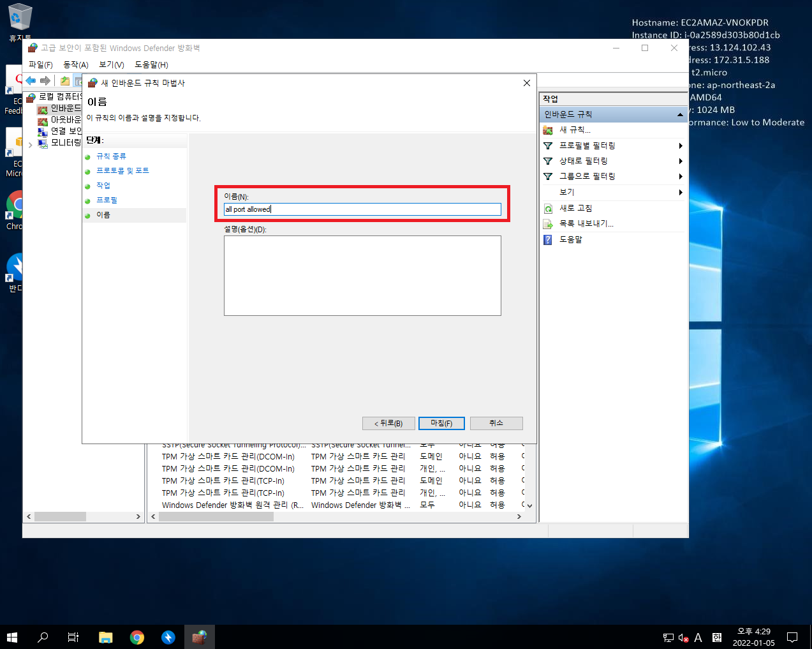Viewport: 812px width, 649px height.
Task: Open the 그룹으로 필터링 submenu arrow
Action: 681,176
